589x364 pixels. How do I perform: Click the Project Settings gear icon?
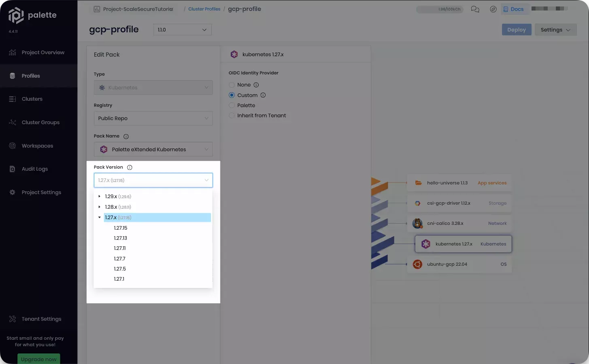[x=13, y=193]
